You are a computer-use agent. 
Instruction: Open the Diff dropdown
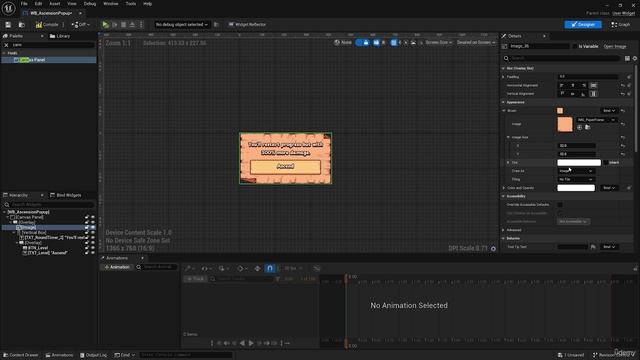coord(81,25)
